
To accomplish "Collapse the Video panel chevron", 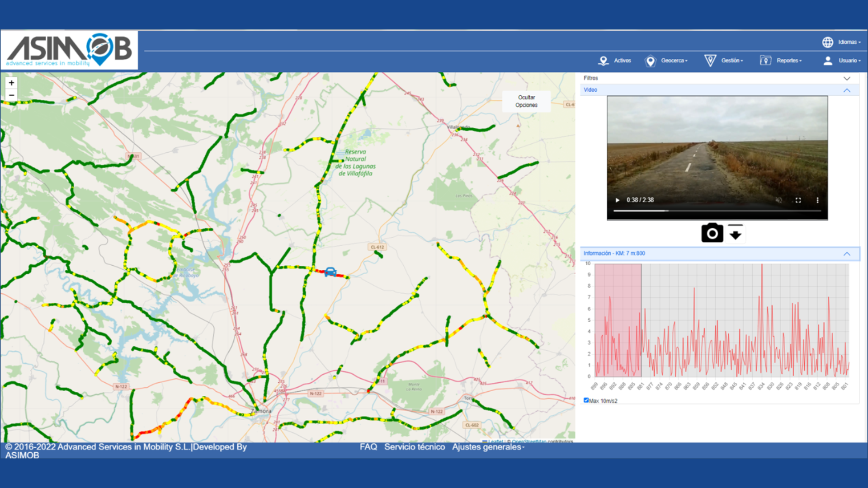I will (x=846, y=90).
